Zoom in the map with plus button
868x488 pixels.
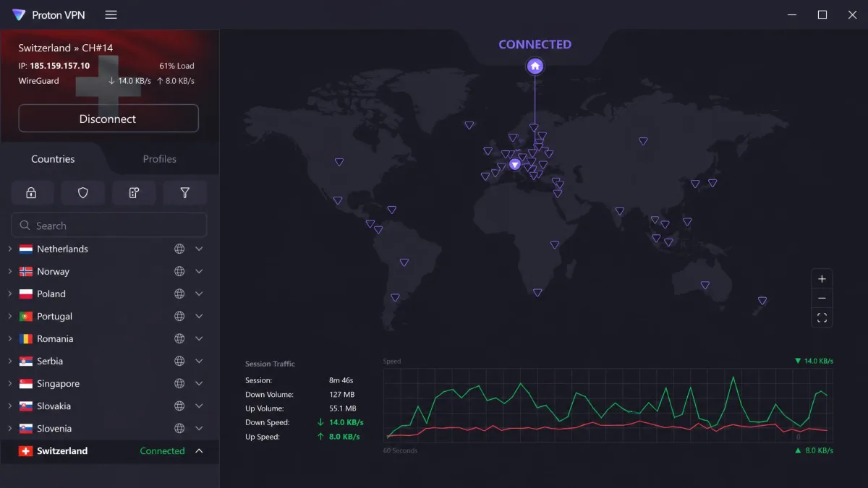coord(822,279)
